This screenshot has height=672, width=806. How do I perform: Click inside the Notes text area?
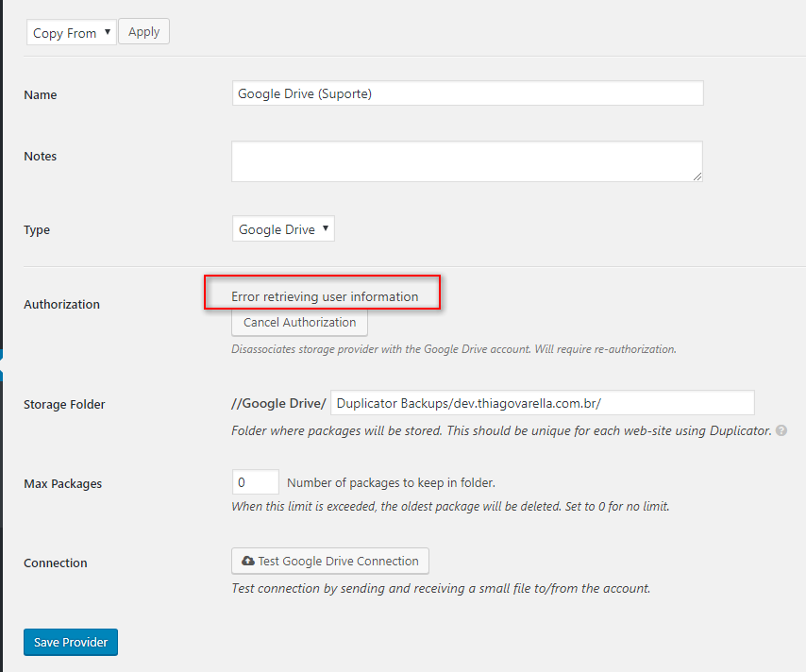pos(466,161)
